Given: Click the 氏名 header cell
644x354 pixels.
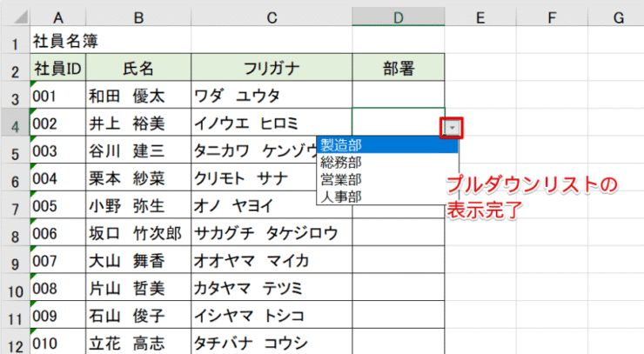Looking at the screenshot, I should (x=138, y=67).
